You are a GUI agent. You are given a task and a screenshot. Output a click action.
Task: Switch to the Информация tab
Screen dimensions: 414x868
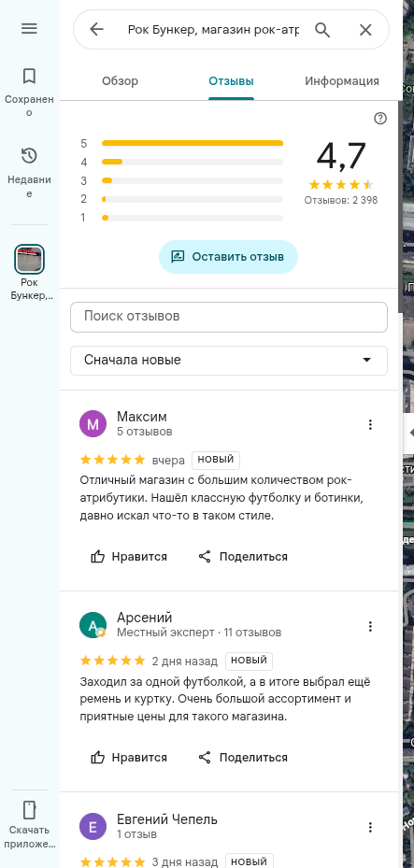[342, 81]
